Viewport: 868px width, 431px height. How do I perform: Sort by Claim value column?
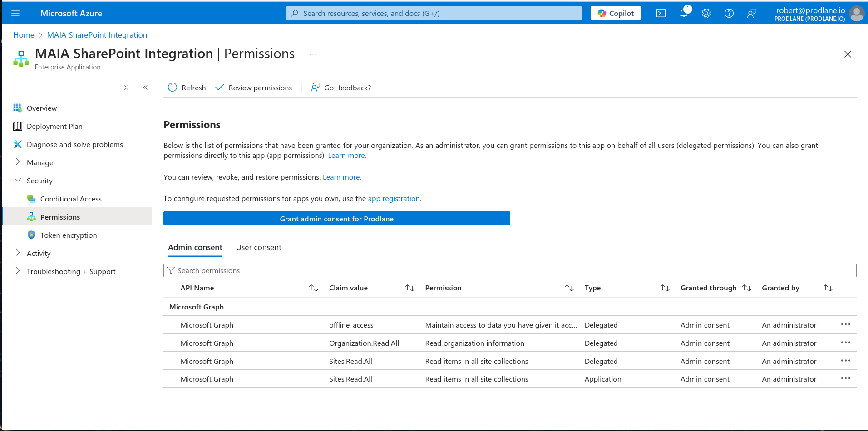tap(410, 288)
